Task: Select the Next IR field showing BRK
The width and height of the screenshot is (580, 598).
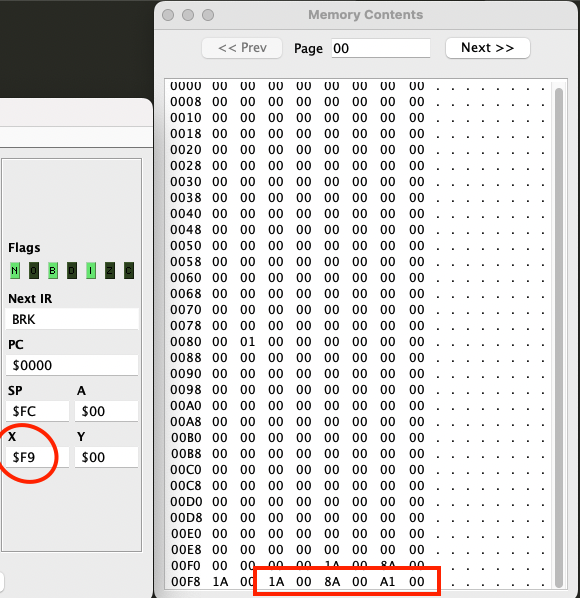Action: coord(72,319)
